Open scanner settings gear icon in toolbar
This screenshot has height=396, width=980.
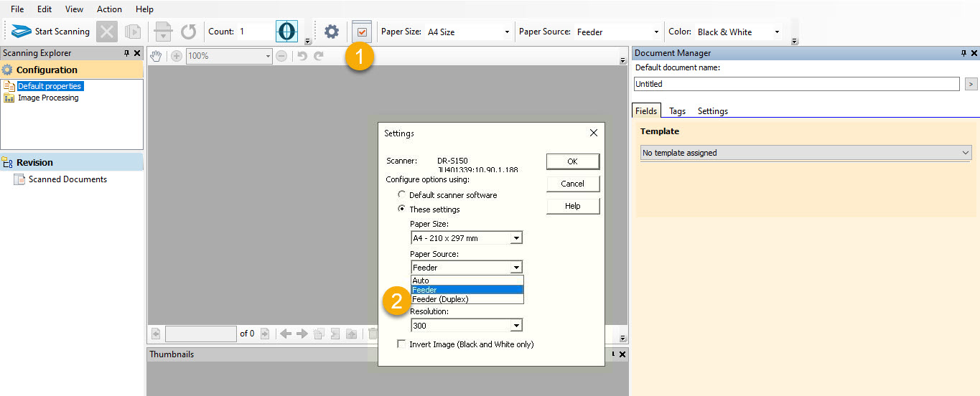(x=331, y=32)
